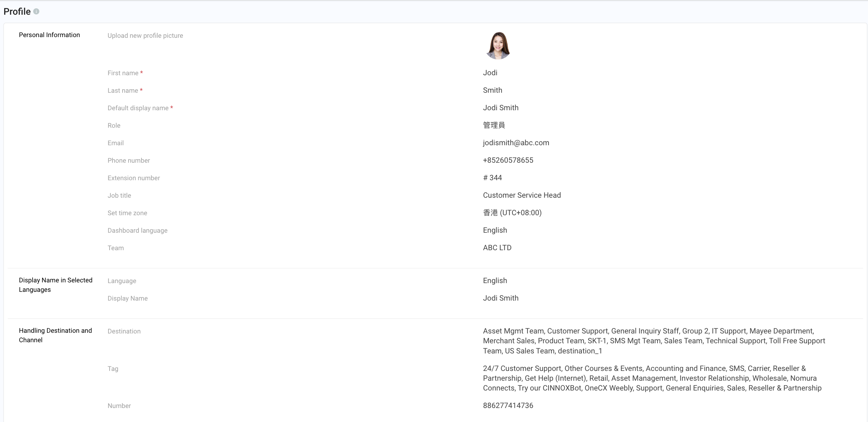The height and width of the screenshot is (422, 868).
Task: Click the email jodismith@abc.com
Action: pyautogui.click(x=516, y=143)
